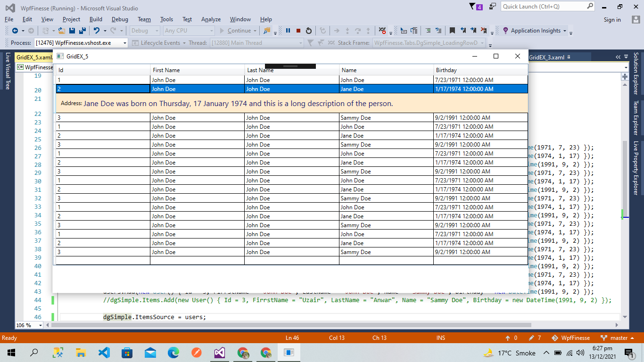The height and width of the screenshot is (362, 644).
Task: Pause debugging with the Break All icon
Action: [288, 31]
